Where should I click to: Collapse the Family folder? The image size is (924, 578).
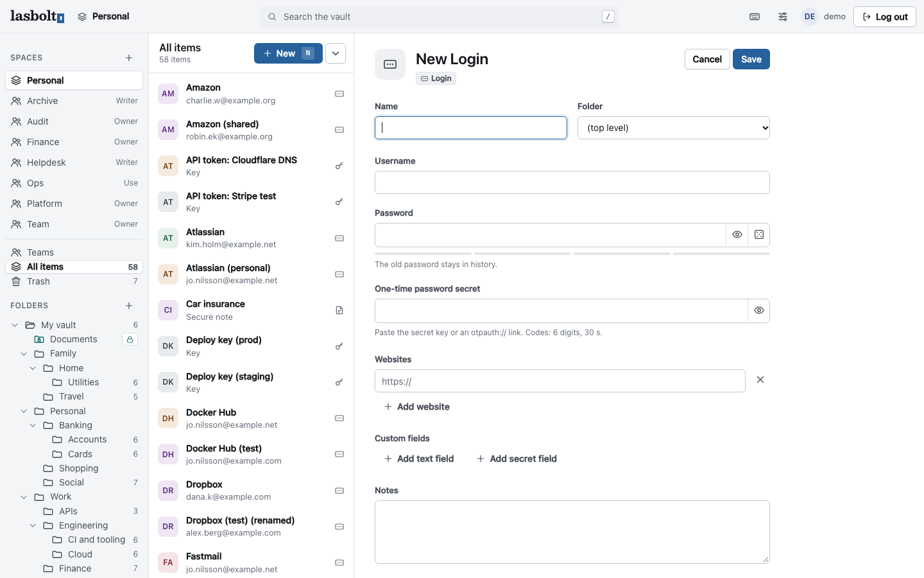[24, 354]
